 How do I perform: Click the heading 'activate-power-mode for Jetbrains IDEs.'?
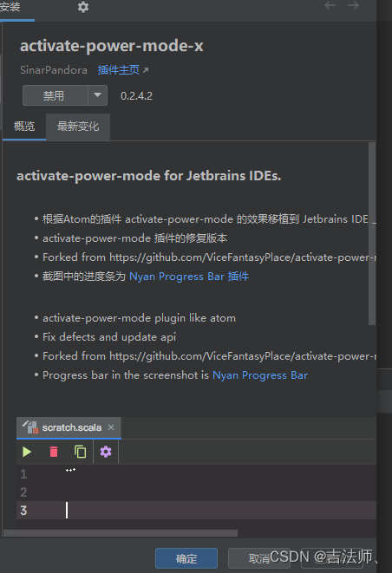coord(149,176)
